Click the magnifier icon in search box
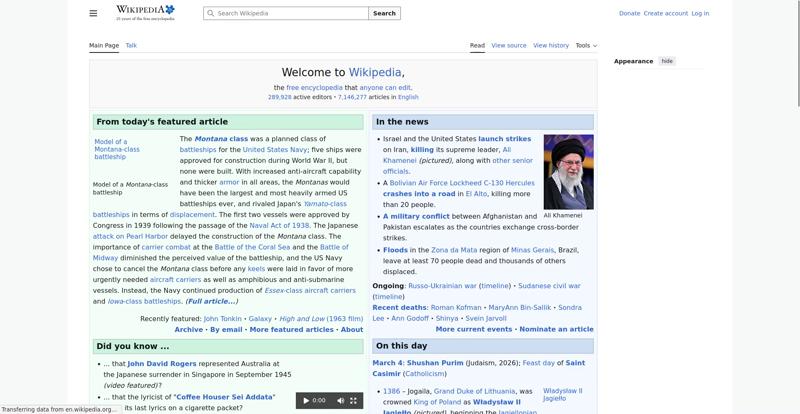The height and width of the screenshot is (414, 800). point(210,14)
